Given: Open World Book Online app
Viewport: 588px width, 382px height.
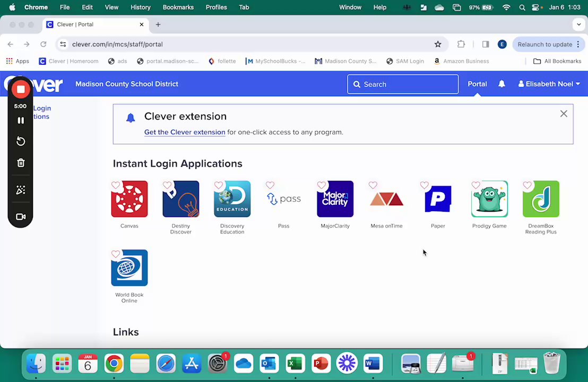Looking at the screenshot, I should click(x=129, y=267).
